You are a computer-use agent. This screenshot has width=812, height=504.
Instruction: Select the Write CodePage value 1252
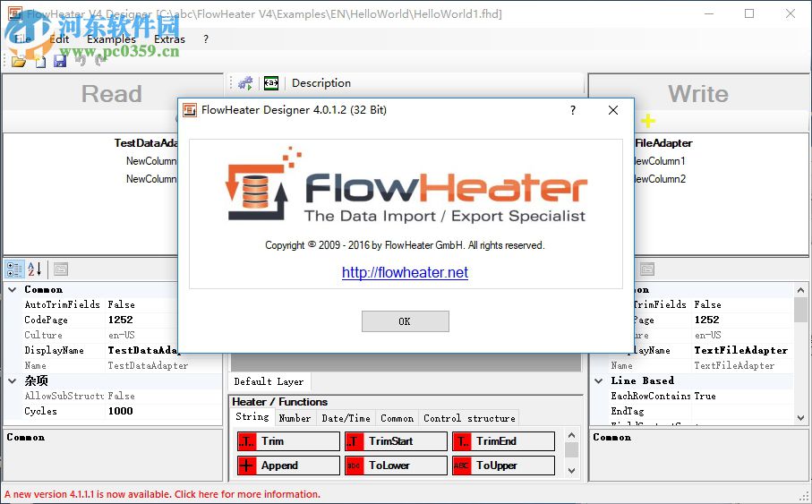click(x=707, y=320)
